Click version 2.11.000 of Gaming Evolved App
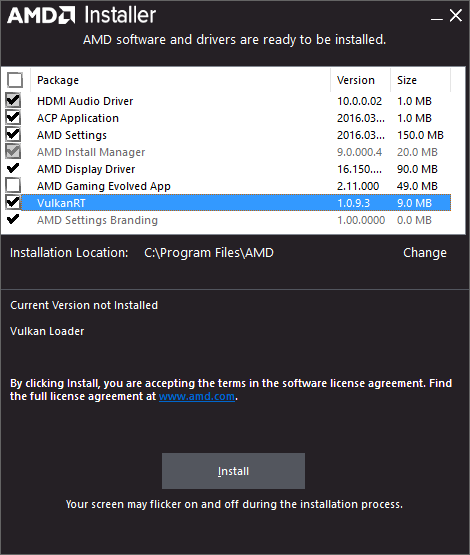470x555 pixels. pyautogui.click(x=358, y=186)
